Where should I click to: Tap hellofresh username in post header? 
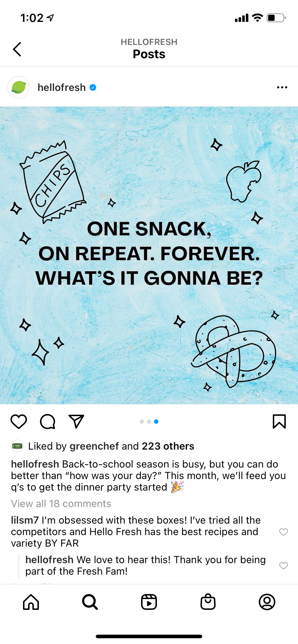pyautogui.click(x=62, y=87)
